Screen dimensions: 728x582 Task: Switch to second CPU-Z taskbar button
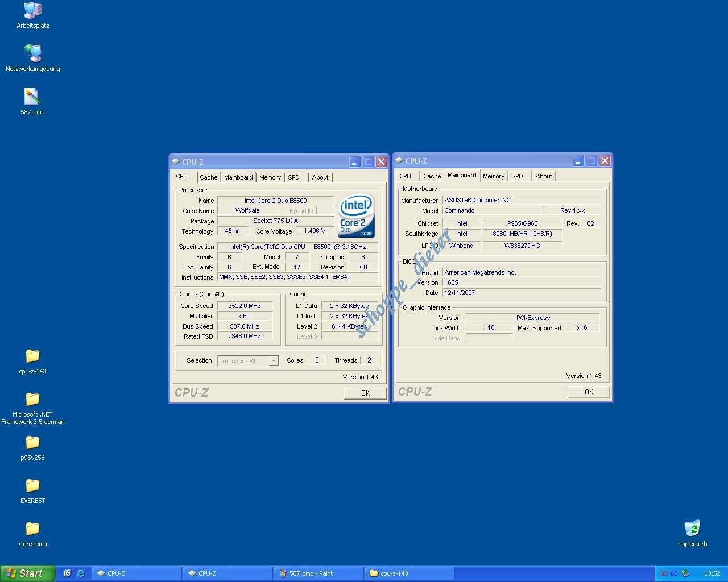(227, 573)
